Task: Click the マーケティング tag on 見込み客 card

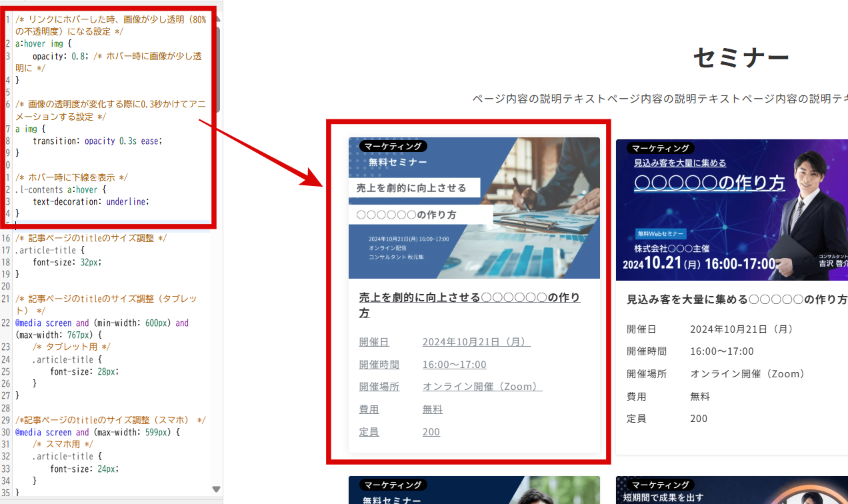Action: pyautogui.click(x=660, y=148)
